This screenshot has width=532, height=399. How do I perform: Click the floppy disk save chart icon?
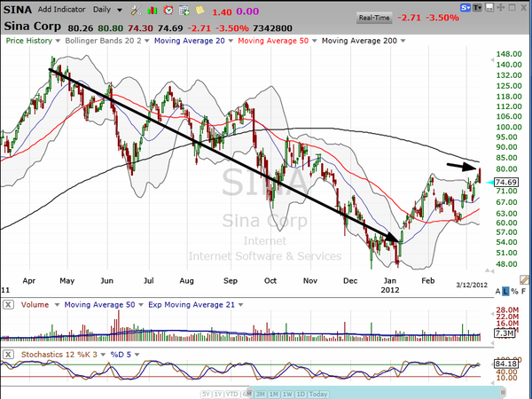[x=489, y=7]
